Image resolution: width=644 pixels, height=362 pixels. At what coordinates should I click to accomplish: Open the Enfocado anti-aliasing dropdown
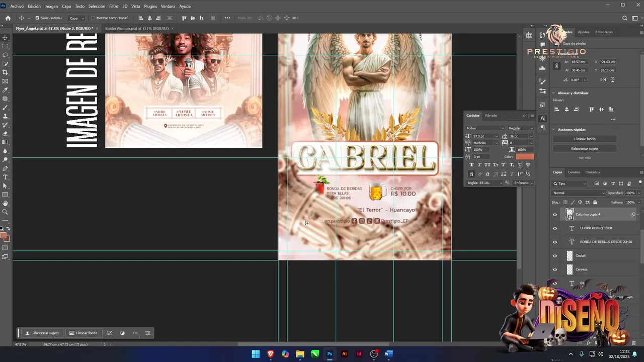pos(523,183)
